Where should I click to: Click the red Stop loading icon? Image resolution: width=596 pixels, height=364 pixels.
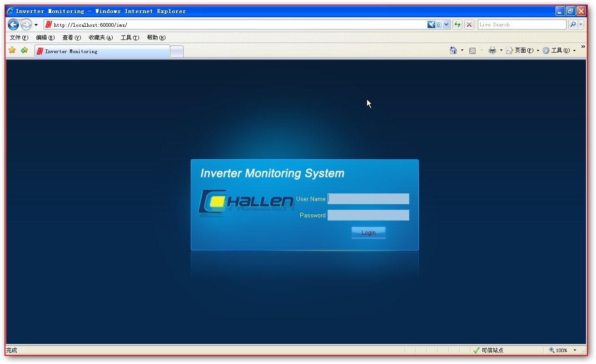(470, 25)
